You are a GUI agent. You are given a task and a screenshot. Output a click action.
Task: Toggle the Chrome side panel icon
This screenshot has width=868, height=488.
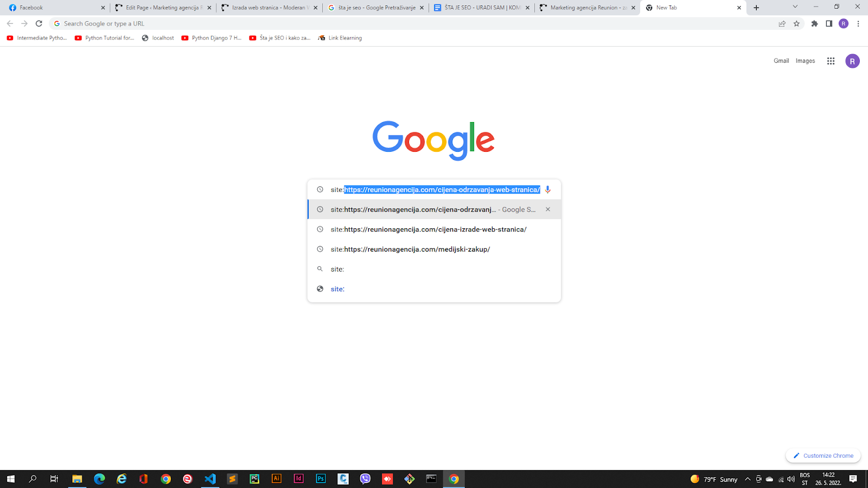point(829,24)
